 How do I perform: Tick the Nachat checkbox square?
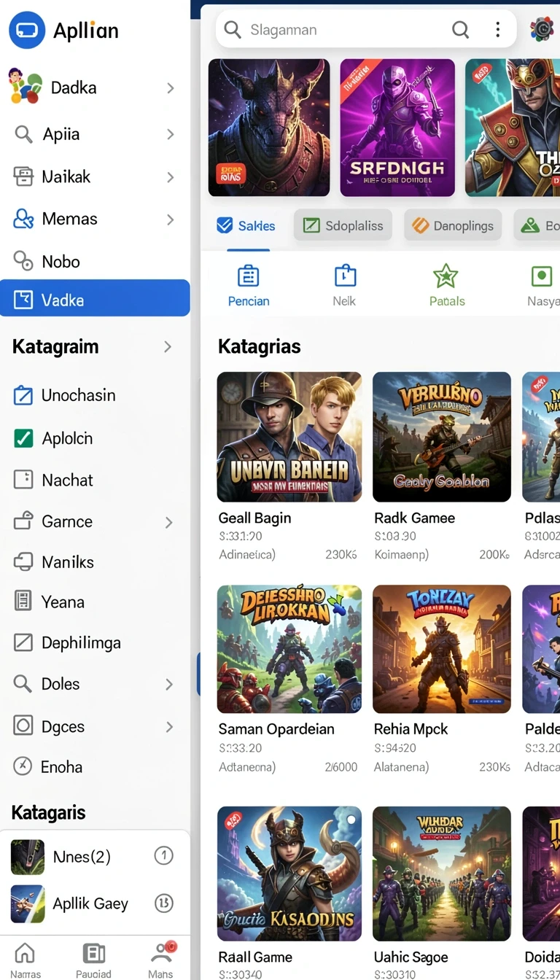pos(23,480)
